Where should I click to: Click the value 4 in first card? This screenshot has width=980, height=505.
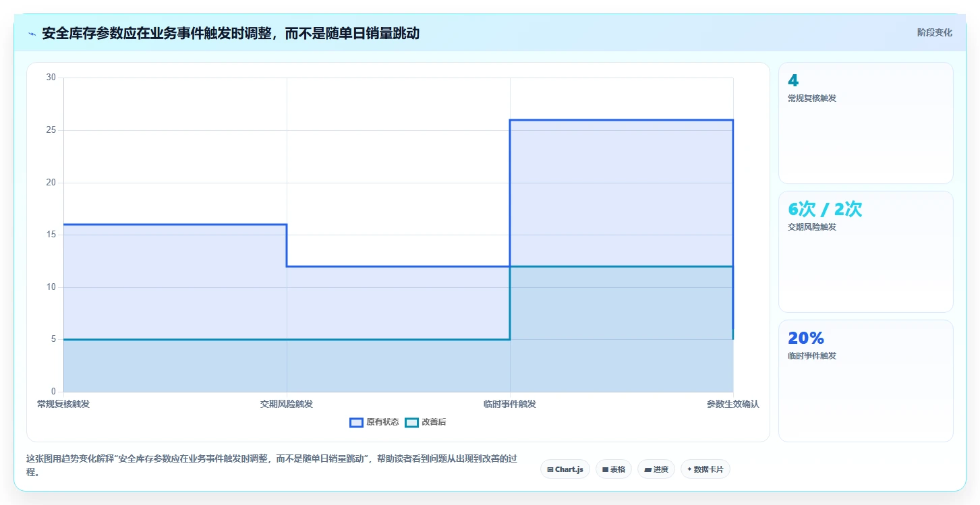point(793,81)
